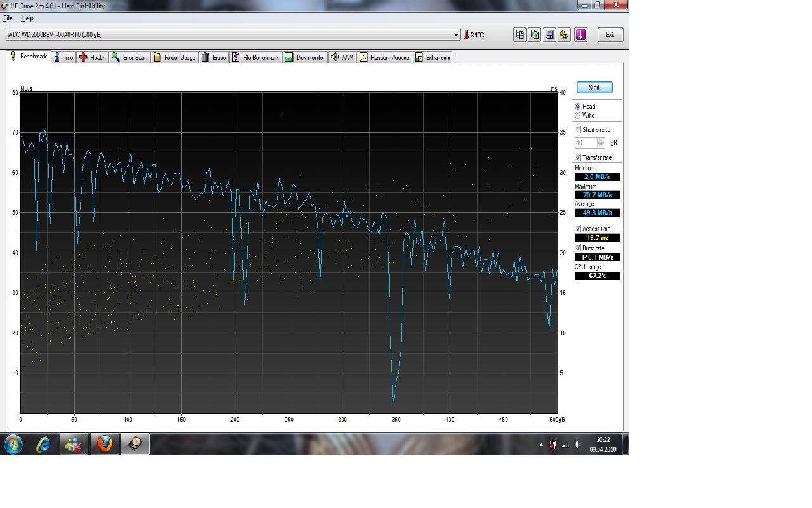Click the Exit button
812x508 pixels.
coord(610,35)
